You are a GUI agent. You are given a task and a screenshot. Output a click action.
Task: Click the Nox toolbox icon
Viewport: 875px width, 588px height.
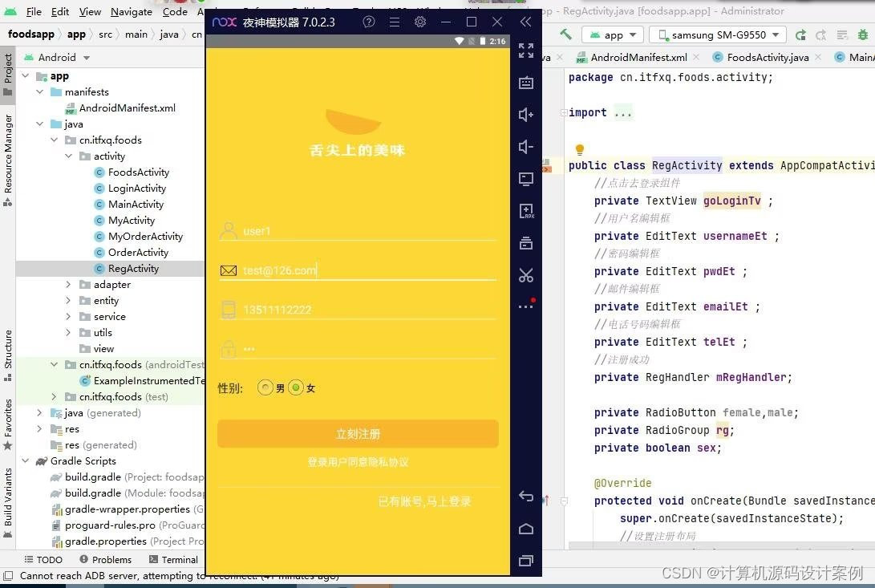525,244
